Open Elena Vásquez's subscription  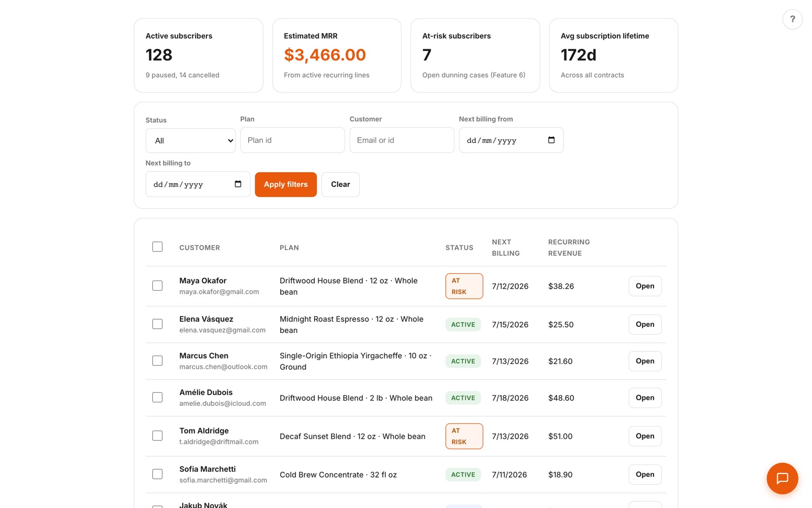[645, 325]
